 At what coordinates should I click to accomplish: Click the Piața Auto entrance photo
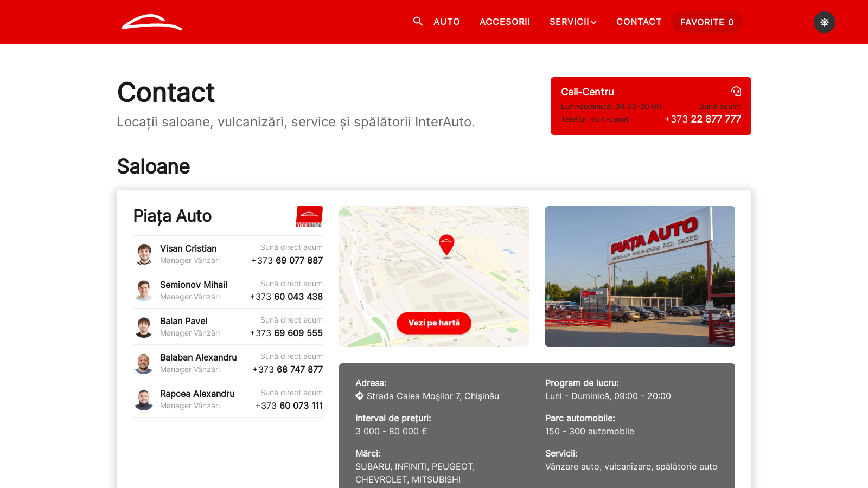pyautogui.click(x=640, y=276)
